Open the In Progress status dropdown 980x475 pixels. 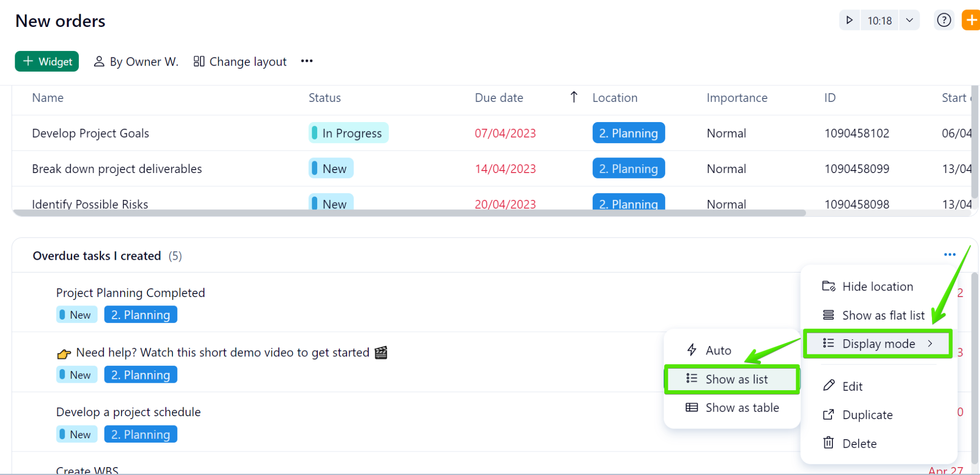[349, 133]
